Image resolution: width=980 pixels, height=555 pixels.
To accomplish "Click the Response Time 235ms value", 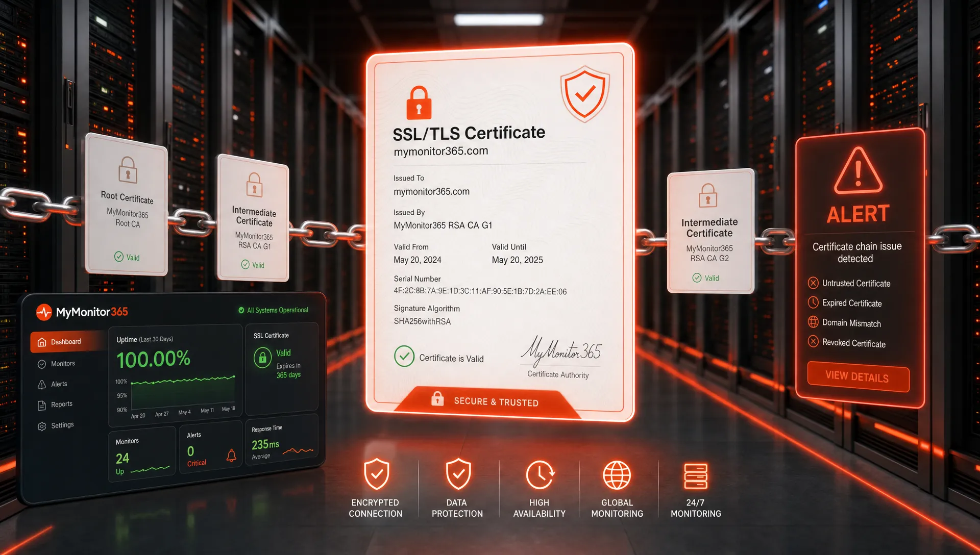I will [265, 444].
